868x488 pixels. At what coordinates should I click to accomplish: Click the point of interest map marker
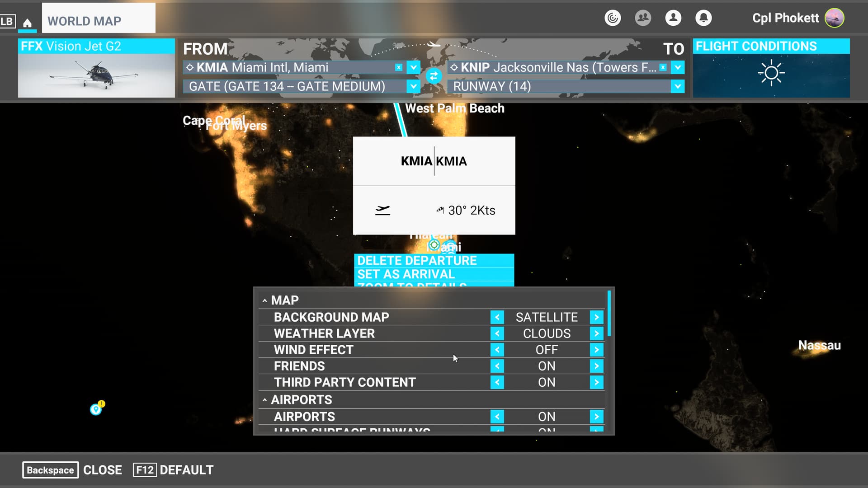tap(96, 409)
